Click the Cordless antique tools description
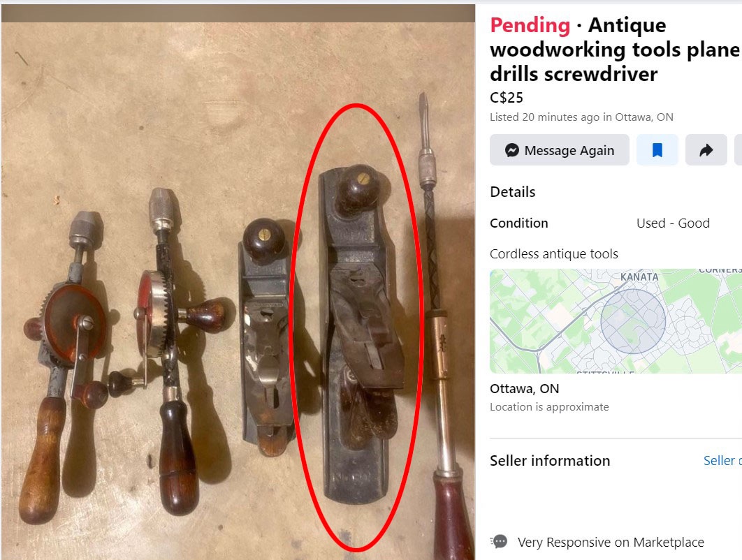Screen dimensions: 742x560 553,254
